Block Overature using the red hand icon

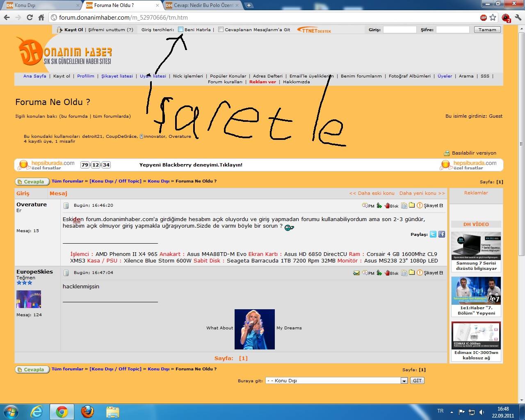391,205
